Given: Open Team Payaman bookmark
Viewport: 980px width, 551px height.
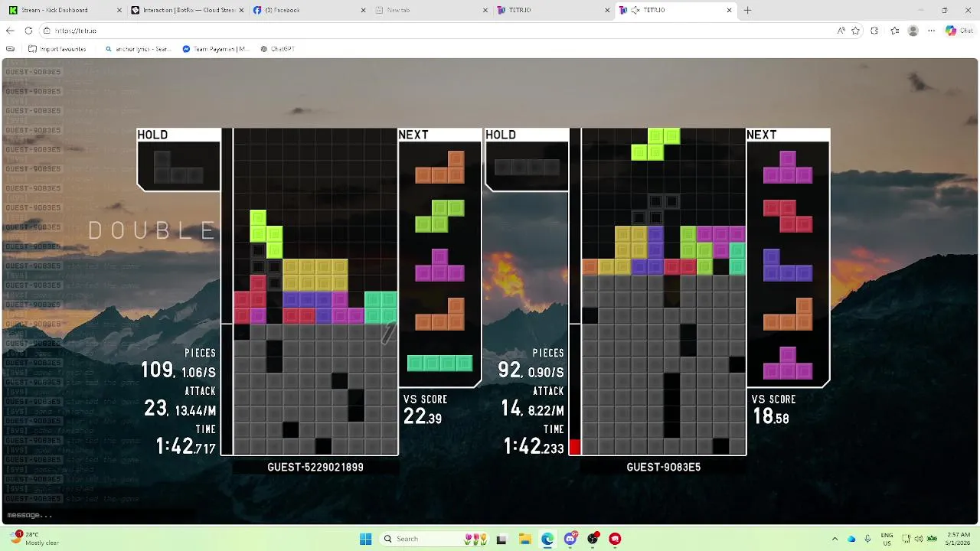Looking at the screenshot, I should point(216,48).
